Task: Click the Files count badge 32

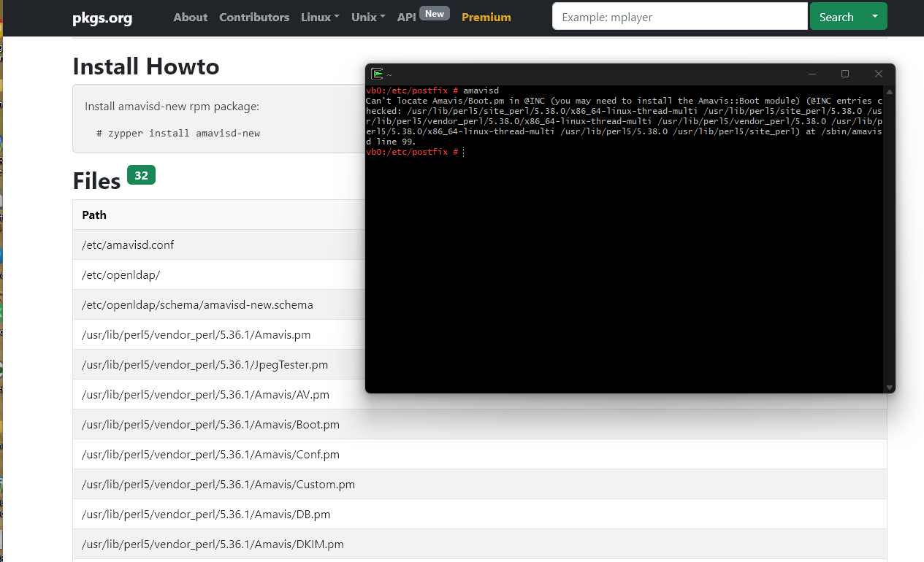Action: coord(141,175)
